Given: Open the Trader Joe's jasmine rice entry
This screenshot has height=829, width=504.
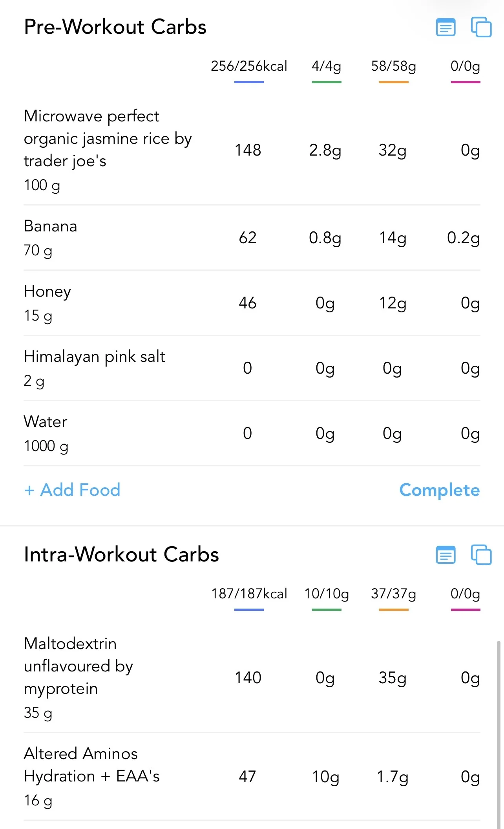Looking at the screenshot, I should coord(252,150).
